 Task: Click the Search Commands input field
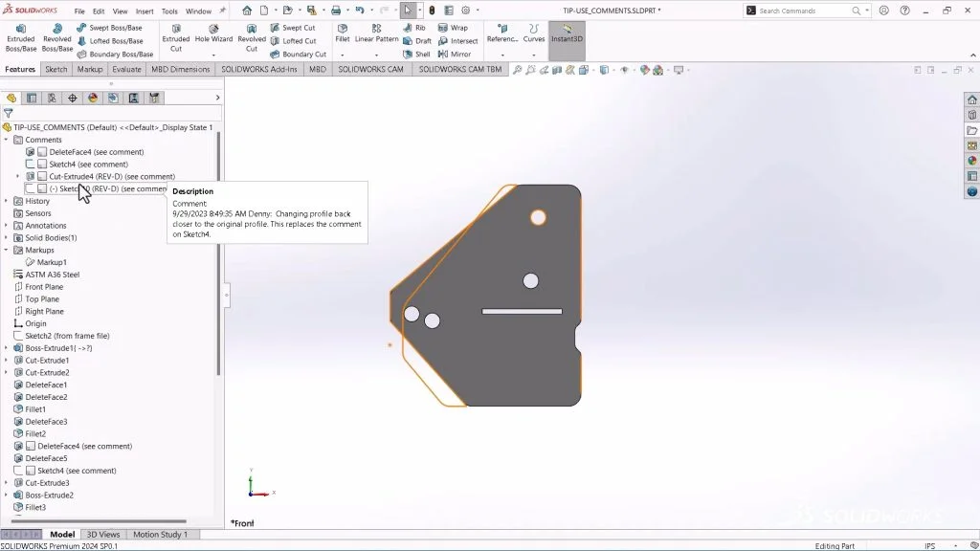click(x=806, y=11)
